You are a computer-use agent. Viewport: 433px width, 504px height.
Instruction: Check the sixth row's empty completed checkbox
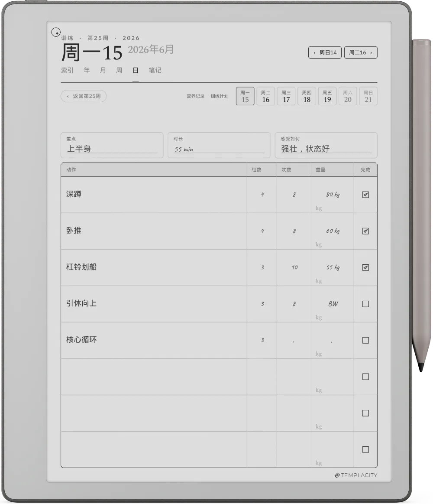[365, 377]
